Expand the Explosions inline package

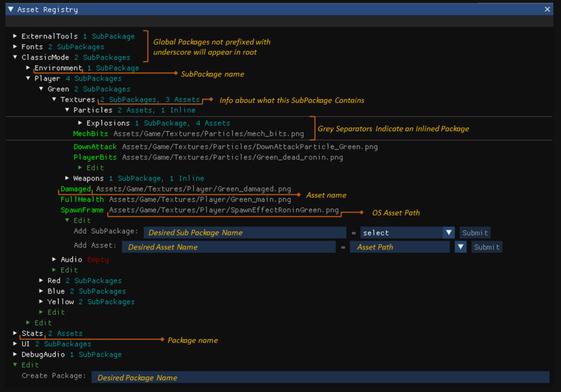tap(80, 123)
